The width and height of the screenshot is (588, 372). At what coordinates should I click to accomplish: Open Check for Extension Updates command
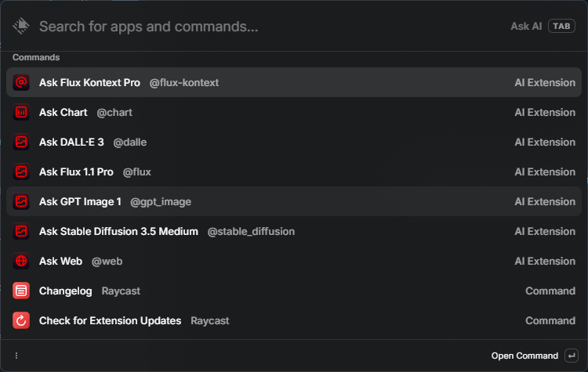(x=294, y=320)
